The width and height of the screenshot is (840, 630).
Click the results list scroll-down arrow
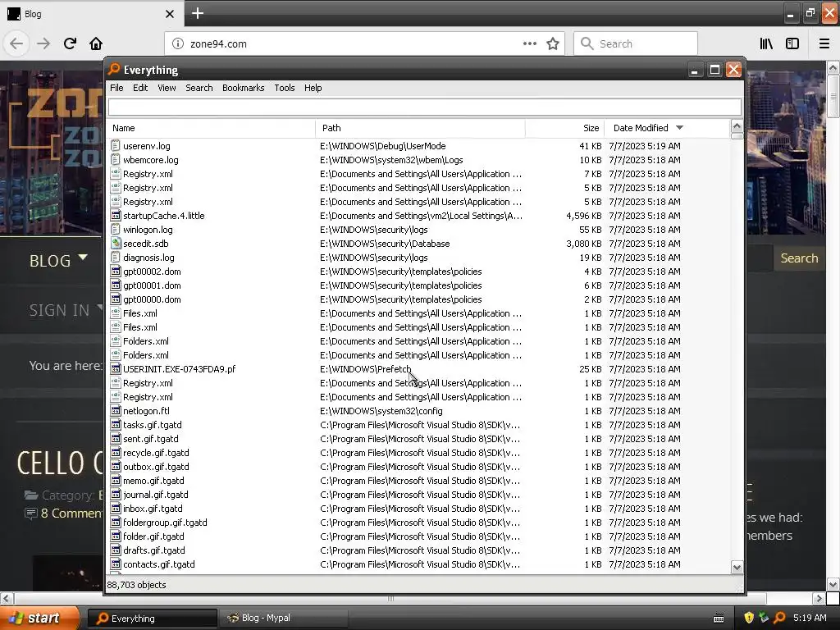click(737, 567)
